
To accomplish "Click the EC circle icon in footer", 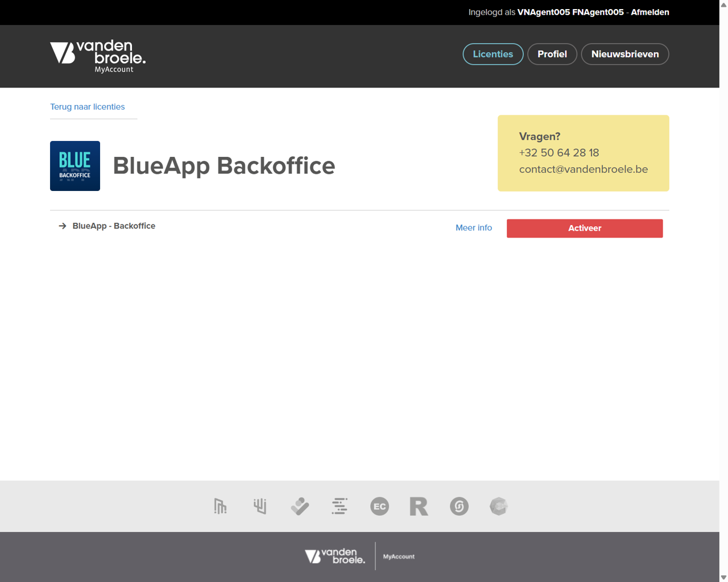I will (379, 506).
